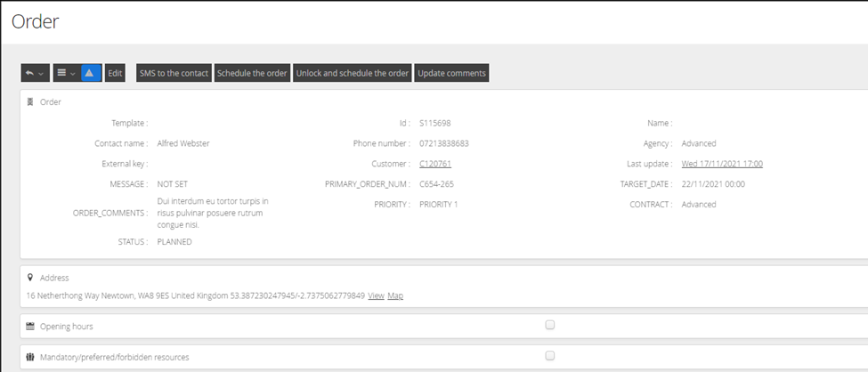This screenshot has height=372, width=868.
Task: Click the back arrow toolbar button
Action: tap(35, 73)
